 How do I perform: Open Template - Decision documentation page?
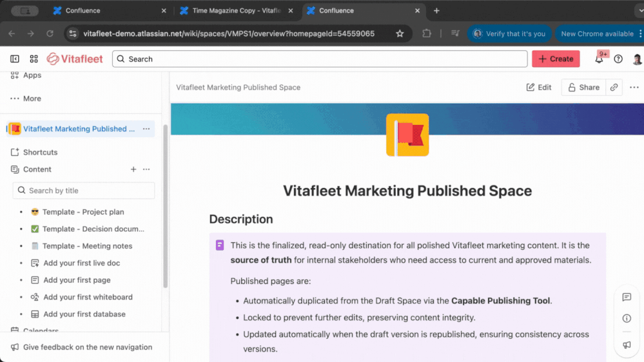[93, 229]
